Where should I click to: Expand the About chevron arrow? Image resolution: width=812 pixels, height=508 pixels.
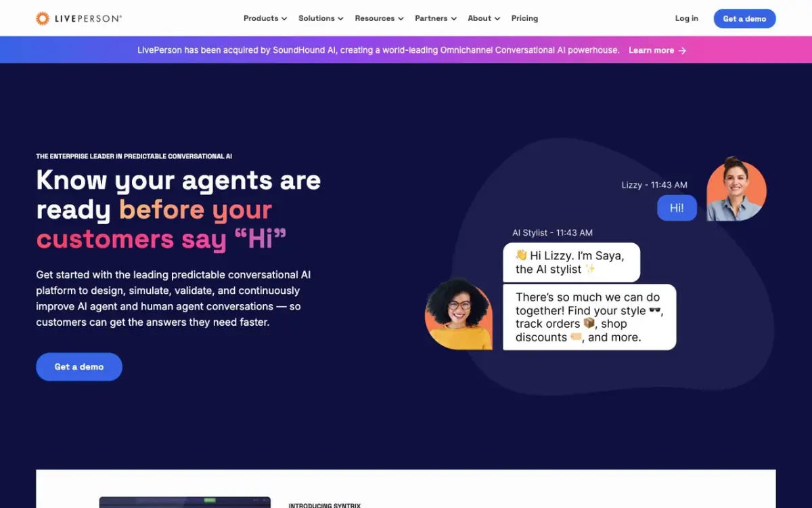(x=497, y=19)
